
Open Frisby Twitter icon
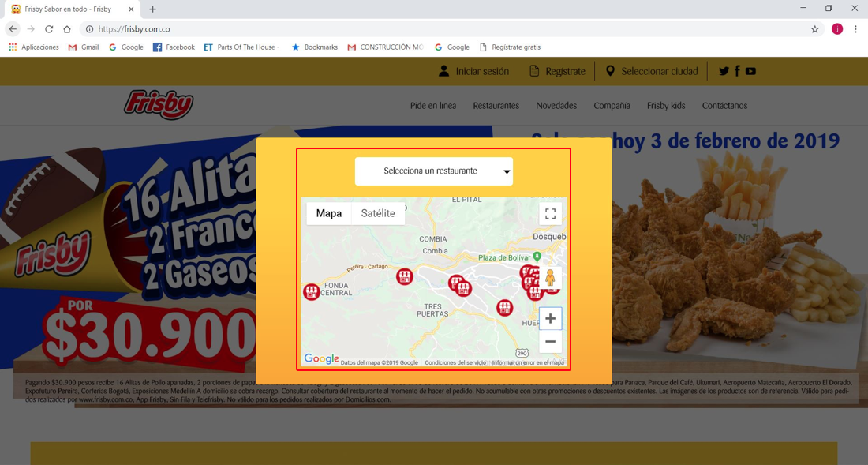(724, 71)
